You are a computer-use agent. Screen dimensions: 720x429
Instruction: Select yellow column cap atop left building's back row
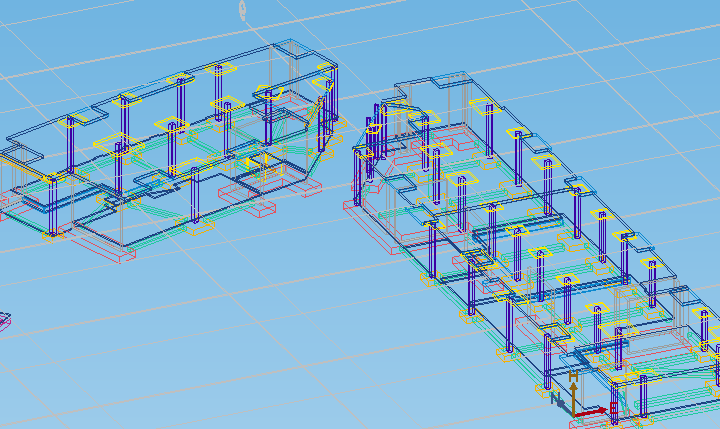tap(220, 69)
